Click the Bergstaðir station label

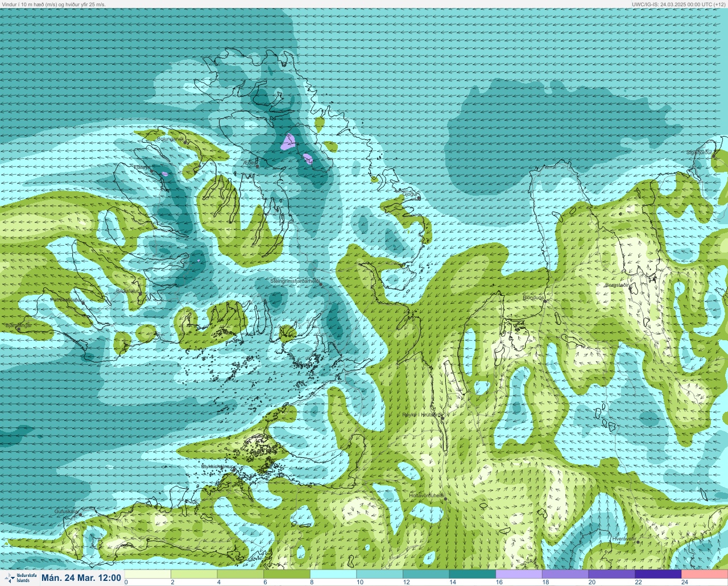click(x=617, y=285)
